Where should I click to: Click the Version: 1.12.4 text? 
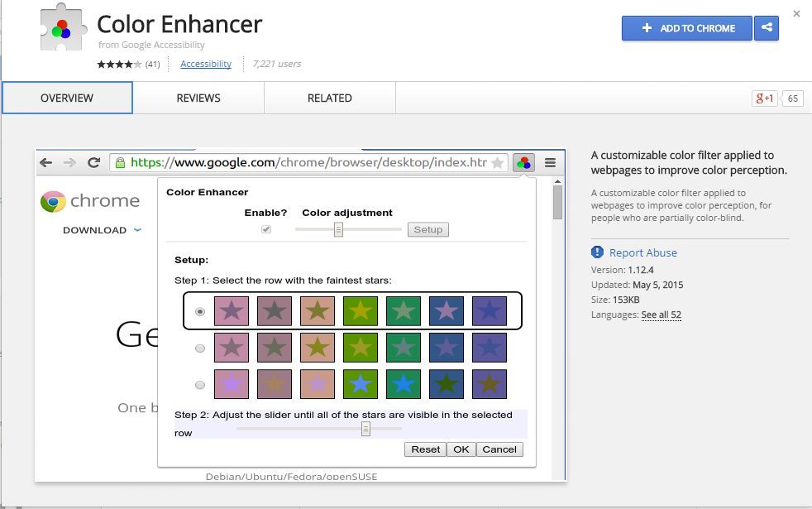[x=622, y=270]
